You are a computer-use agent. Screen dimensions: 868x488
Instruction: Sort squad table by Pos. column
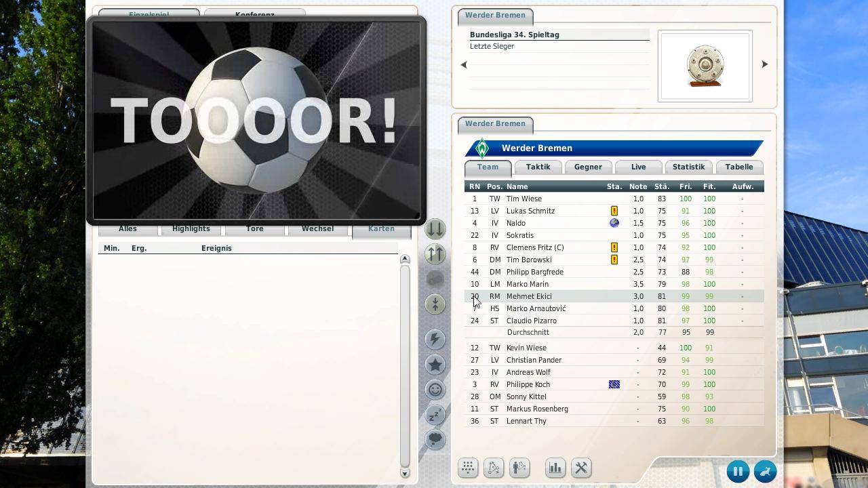pyautogui.click(x=494, y=186)
